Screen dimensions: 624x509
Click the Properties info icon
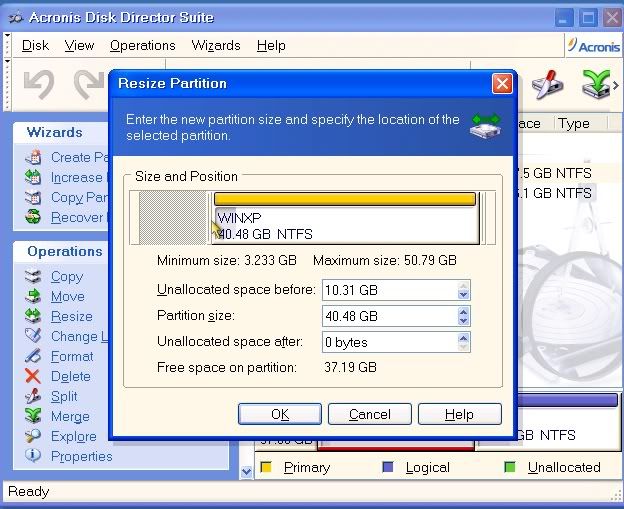click(x=33, y=456)
